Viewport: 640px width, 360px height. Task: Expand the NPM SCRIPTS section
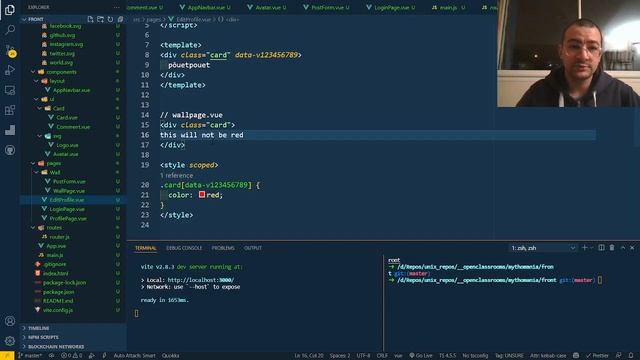[x=43, y=337]
